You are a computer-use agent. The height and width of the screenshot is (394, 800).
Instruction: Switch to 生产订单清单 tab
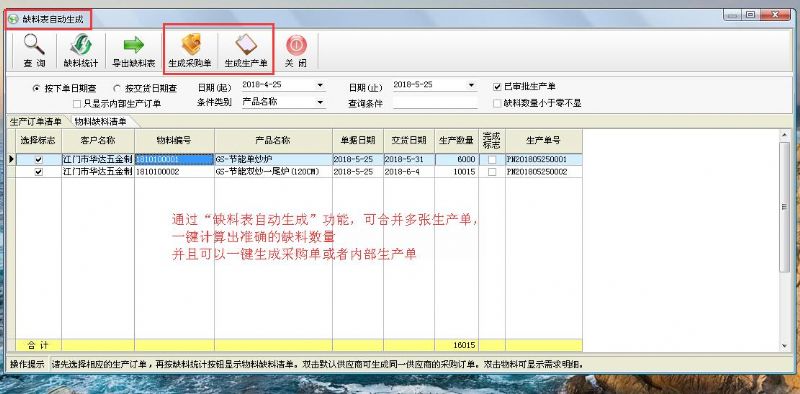(36, 122)
